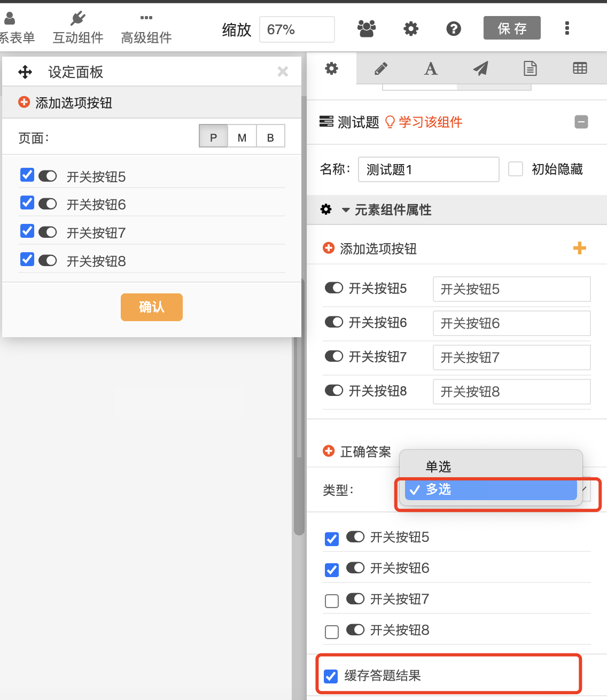The image size is (607, 700).
Task: Open the help question-mark icon
Action: pyautogui.click(x=453, y=29)
